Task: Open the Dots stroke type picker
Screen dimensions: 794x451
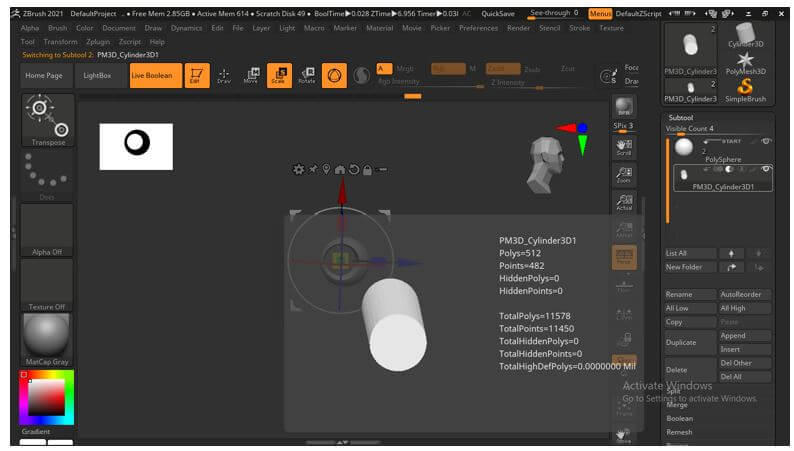Action: pyautogui.click(x=48, y=175)
